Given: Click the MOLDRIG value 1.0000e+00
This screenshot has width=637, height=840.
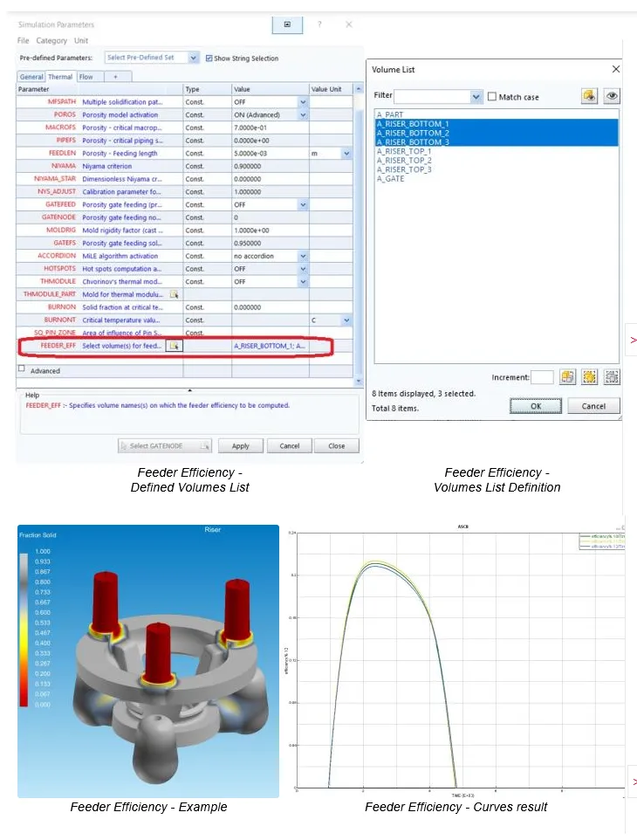Looking at the screenshot, I should pyautogui.click(x=270, y=231).
